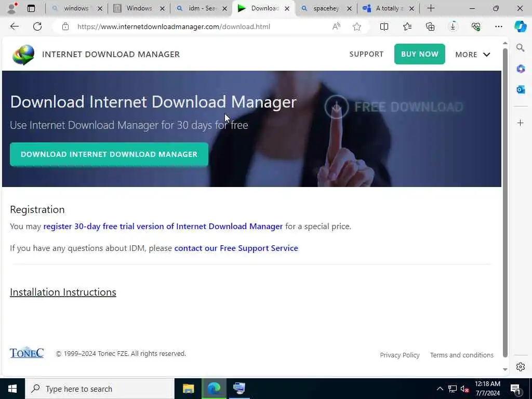Screen dimensions: 532x399
Task: Open Microsoft 365 icon in sidebar
Action: click(x=521, y=69)
